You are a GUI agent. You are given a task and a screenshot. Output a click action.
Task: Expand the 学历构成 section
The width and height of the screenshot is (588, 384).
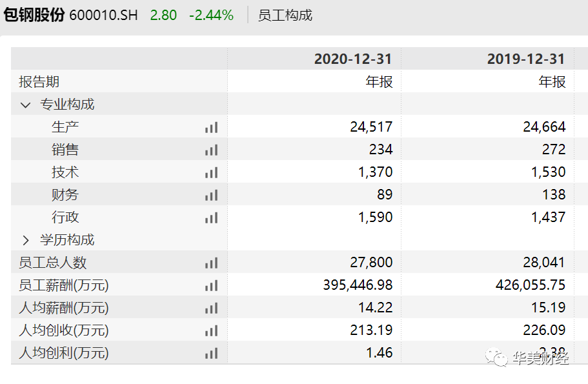26,240
